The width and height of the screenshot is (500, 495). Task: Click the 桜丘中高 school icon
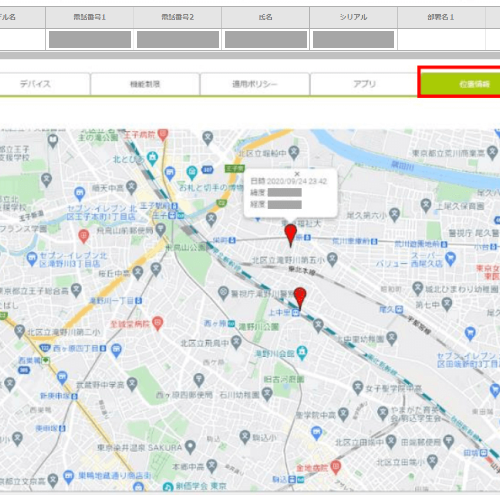[138, 272]
